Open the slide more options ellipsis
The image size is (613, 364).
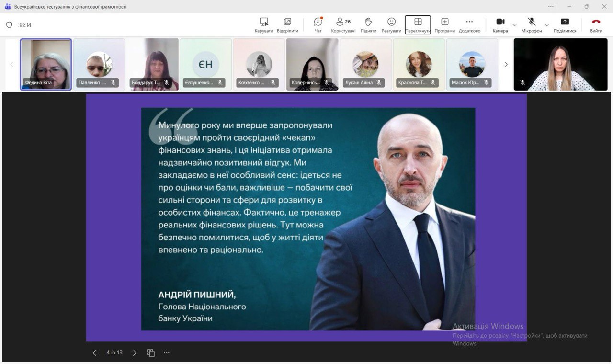pyautogui.click(x=166, y=353)
